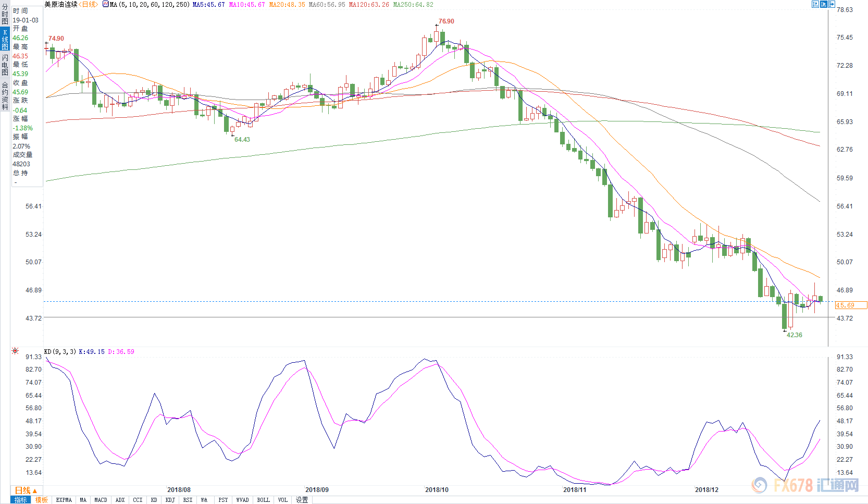This screenshot has width=868, height=504.
Task: Apply the ADX indicator
Action: pyautogui.click(x=120, y=500)
